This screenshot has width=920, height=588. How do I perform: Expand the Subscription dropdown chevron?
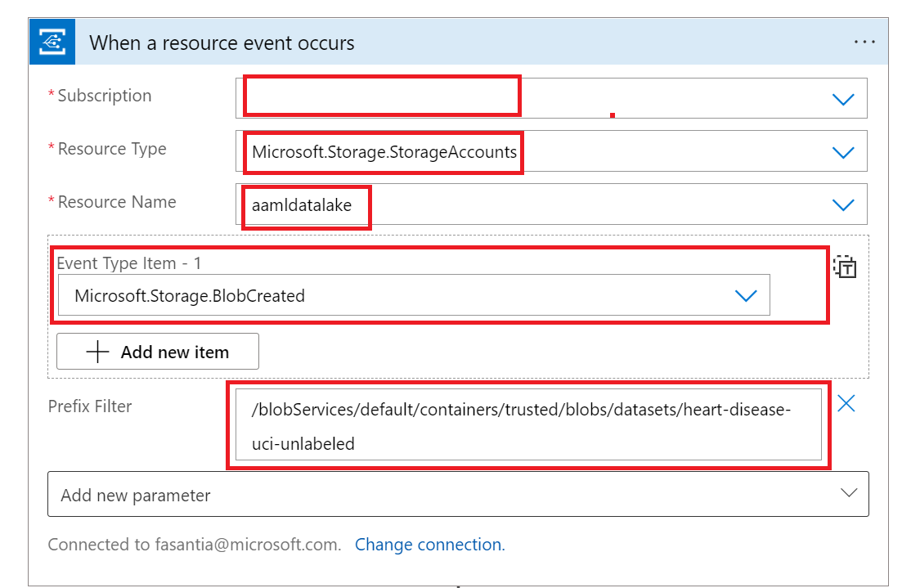842,99
